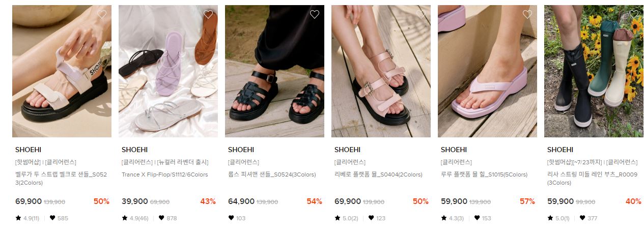This screenshot has height=233, width=644.
Task: Open Trance X Flip-Flop/S1112/6Colors product title
Action: [x=165, y=174]
